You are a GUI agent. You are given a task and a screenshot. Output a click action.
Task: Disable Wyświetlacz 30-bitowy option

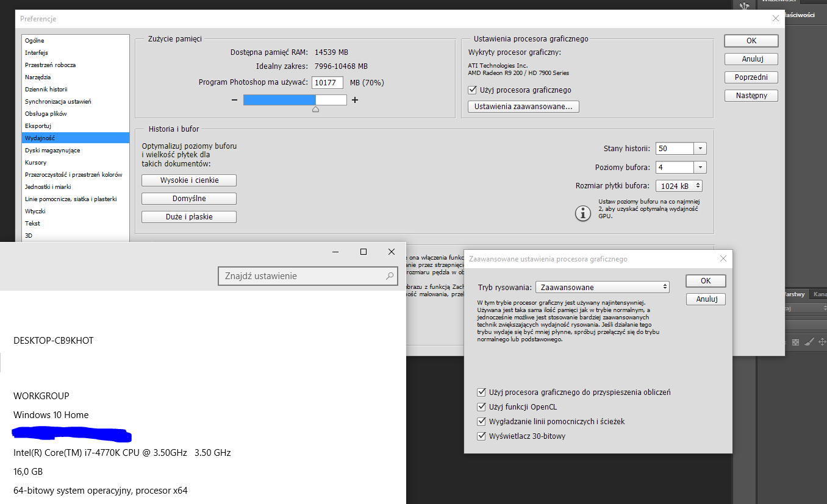coord(482,436)
